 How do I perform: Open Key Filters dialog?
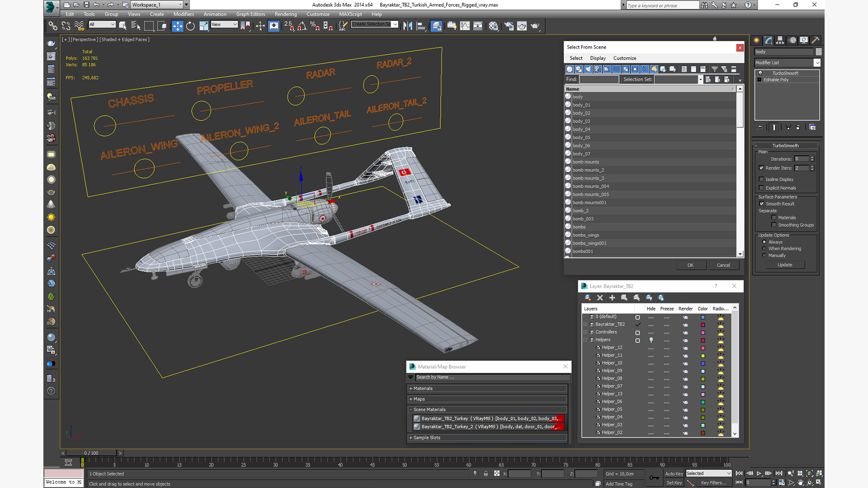click(x=713, y=483)
